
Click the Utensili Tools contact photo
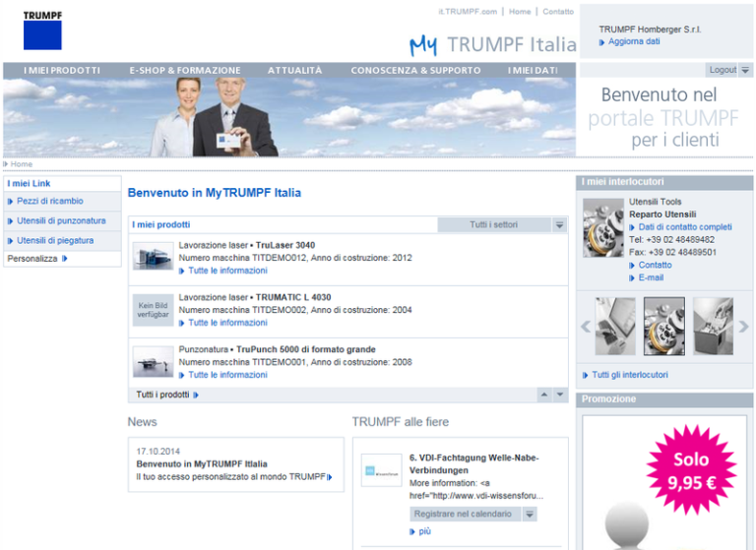tap(602, 227)
